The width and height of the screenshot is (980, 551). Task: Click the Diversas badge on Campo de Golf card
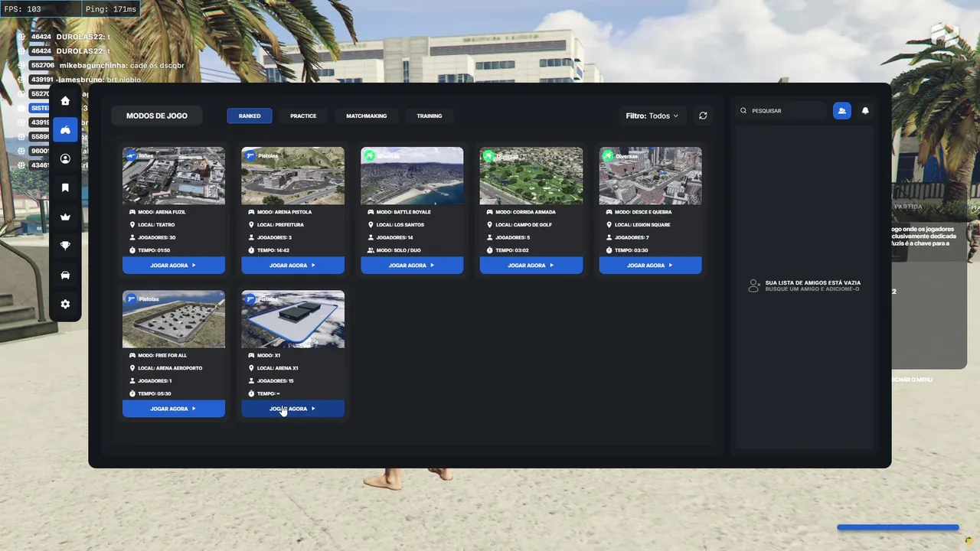[500, 155]
